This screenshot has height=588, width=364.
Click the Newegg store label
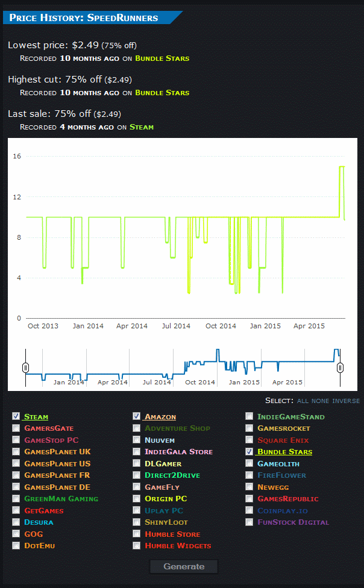[273, 487]
